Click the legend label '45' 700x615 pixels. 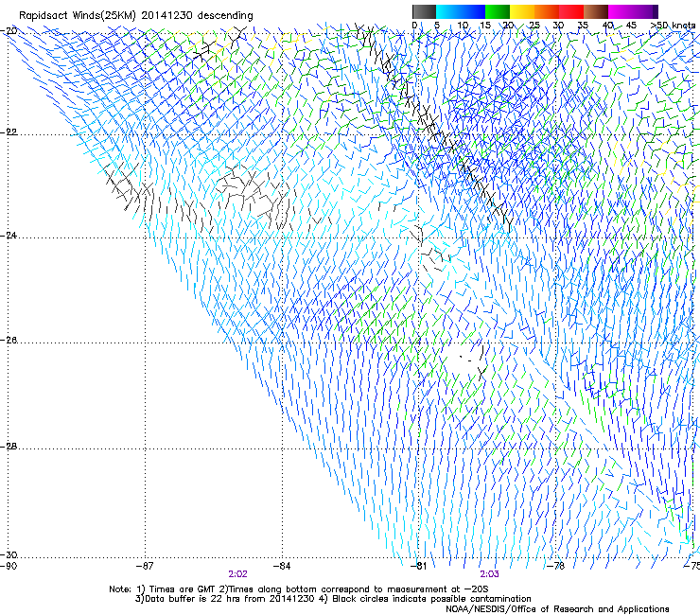[x=631, y=26]
